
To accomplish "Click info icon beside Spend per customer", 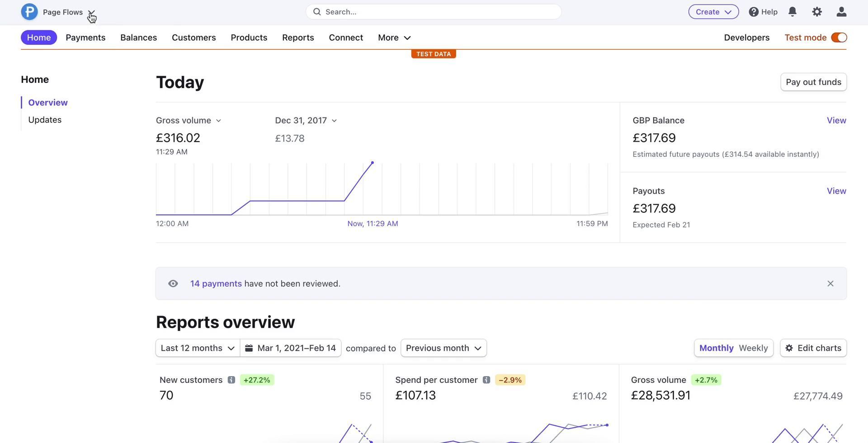I will [486, 380].
